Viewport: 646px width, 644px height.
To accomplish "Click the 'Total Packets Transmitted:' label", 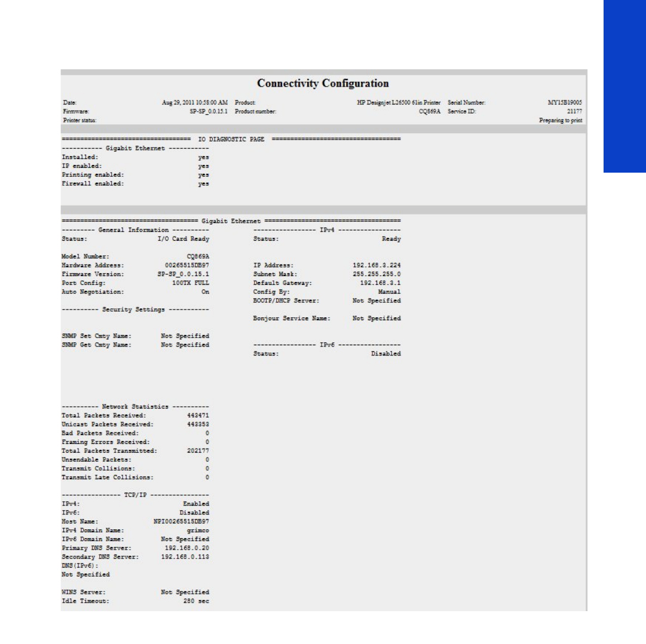I will (x=109, y=451).
